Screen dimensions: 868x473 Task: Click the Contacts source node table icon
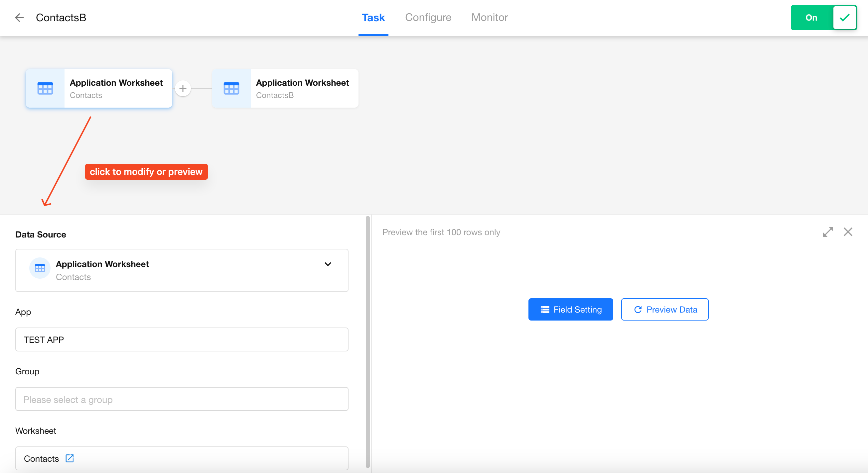tap(45, 89)
